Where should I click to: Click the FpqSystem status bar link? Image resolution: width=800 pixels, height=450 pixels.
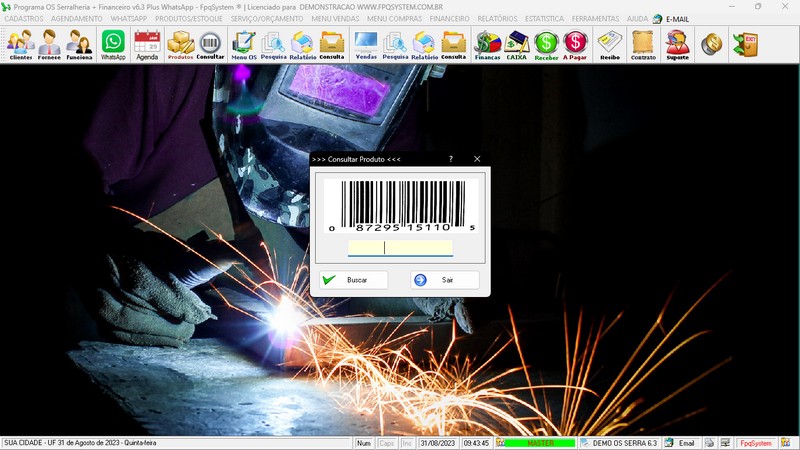pos(755,443)
